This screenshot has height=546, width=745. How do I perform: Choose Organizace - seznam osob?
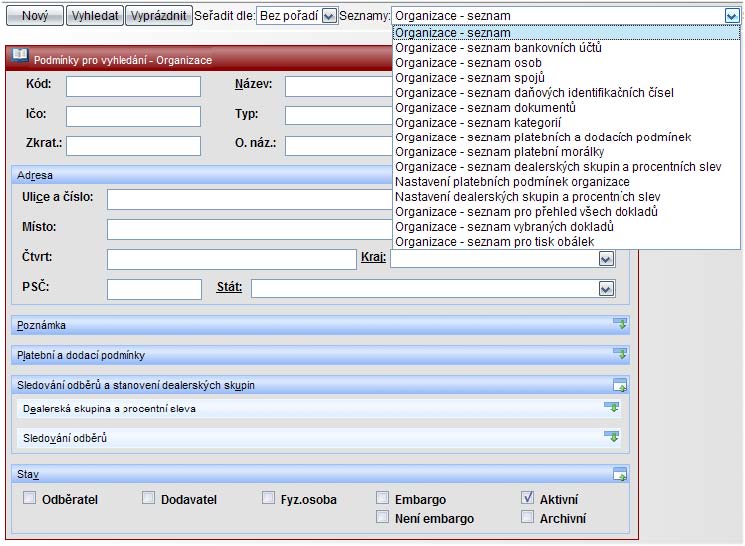click(566, 63)
